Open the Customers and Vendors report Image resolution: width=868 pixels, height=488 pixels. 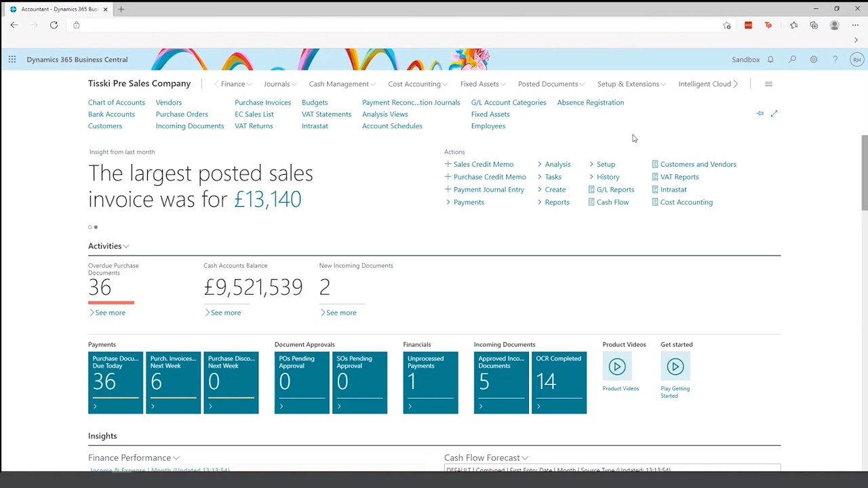[694, 164]
